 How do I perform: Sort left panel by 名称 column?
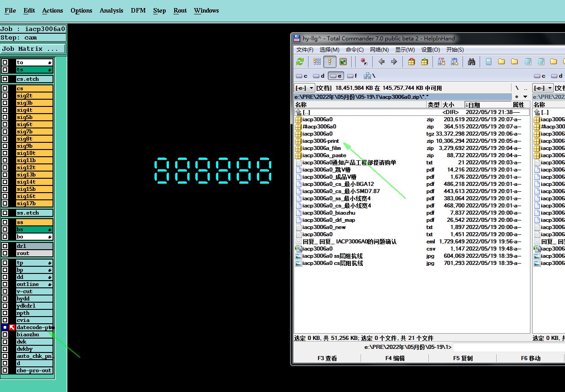360,105
